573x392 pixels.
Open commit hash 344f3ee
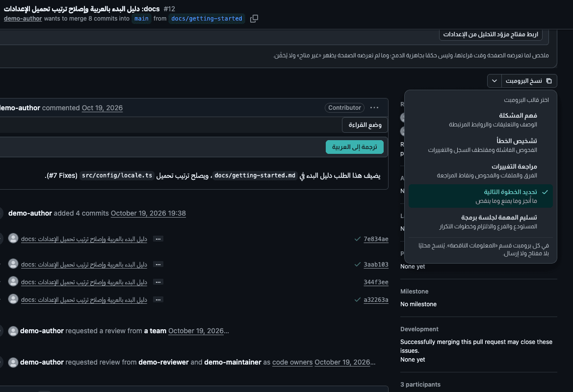[376, 282]
